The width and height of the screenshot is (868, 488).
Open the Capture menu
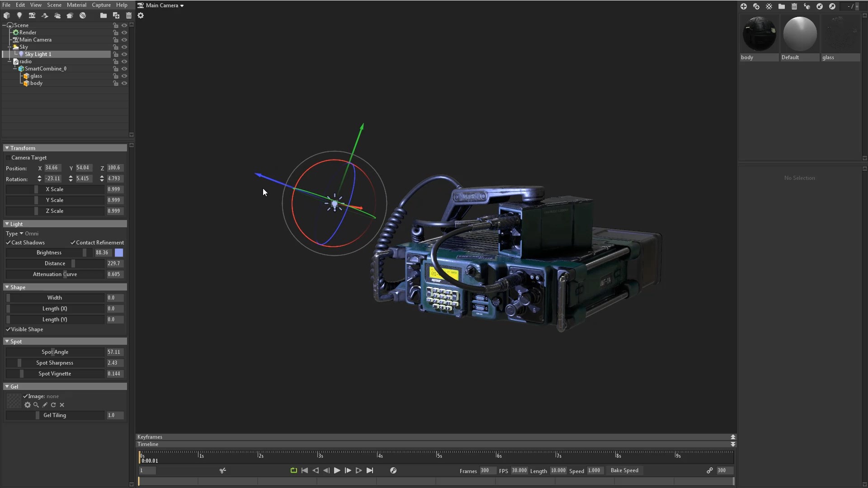(101, 5)
